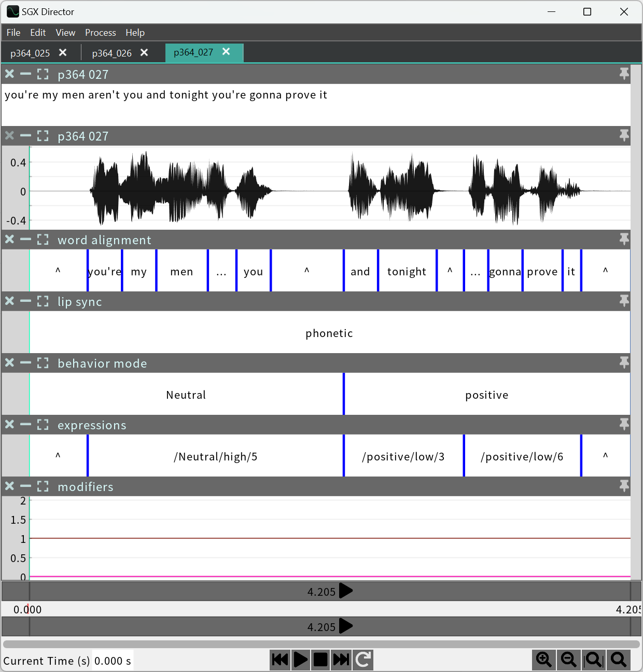Close the lip sync panel
Image resolution: width=643 pixels, height=672 pixels.
click(x=9, y=301)
